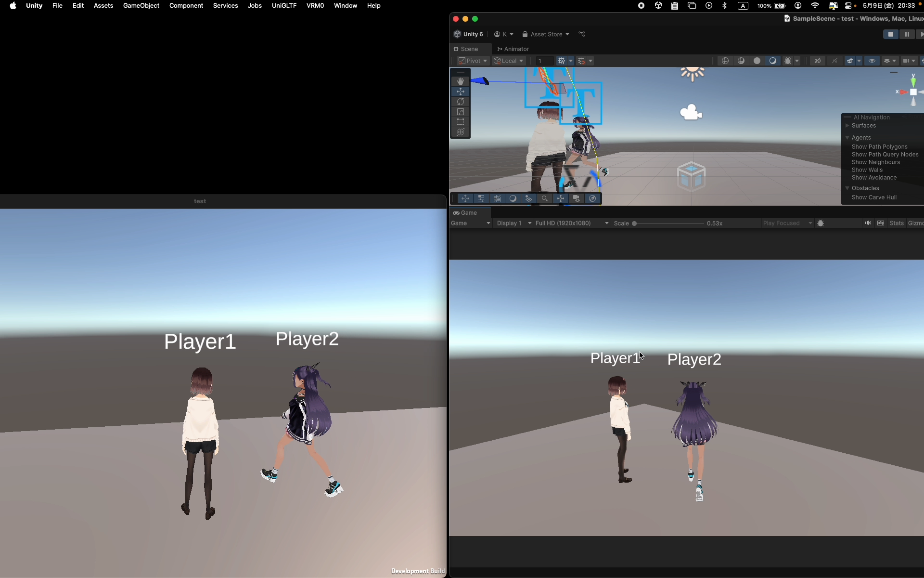This screenshot has width=924, height=578.
Task: Open the Pivot handle position dropdown
Action: pyautogui.click(x=473, y=61)
